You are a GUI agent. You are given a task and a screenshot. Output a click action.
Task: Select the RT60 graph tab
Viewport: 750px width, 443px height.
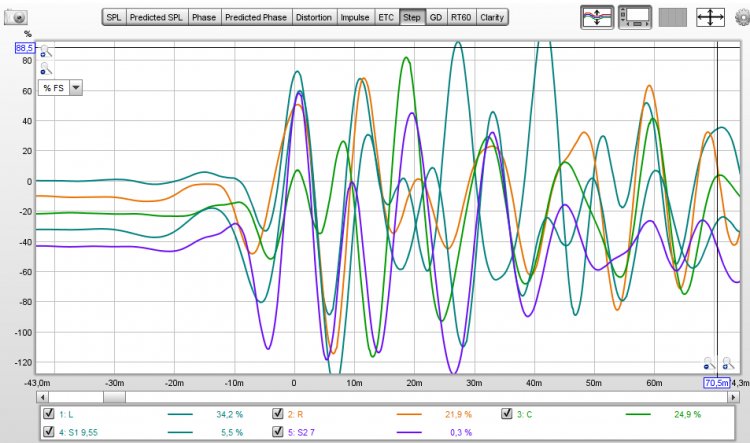click(x=461, y=18)
